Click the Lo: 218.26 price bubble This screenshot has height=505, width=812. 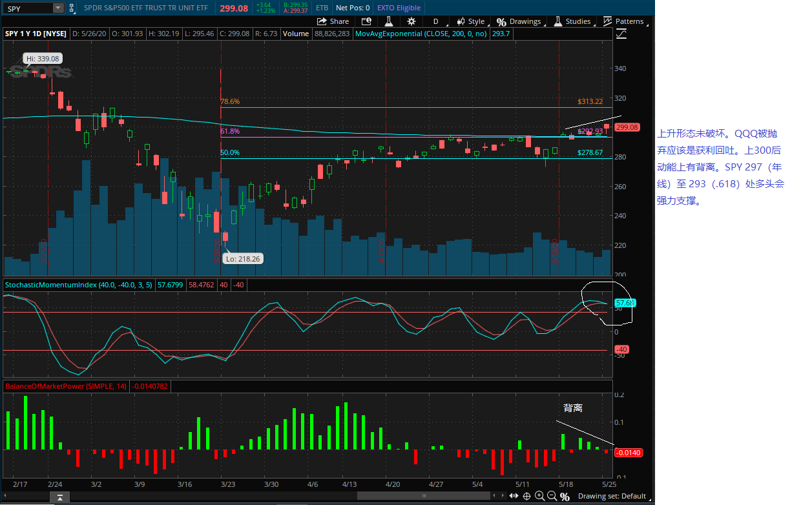tap(243, 258)
